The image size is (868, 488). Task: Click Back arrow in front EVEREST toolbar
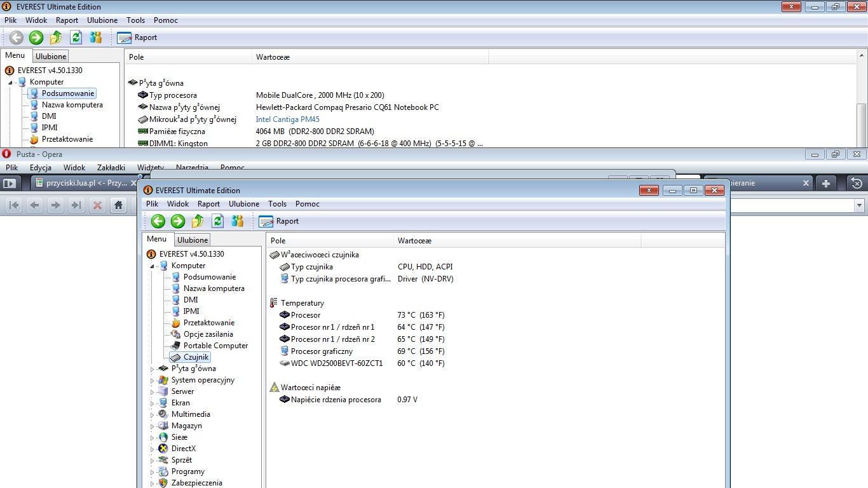pyautogui.click(x=158, y=221)
